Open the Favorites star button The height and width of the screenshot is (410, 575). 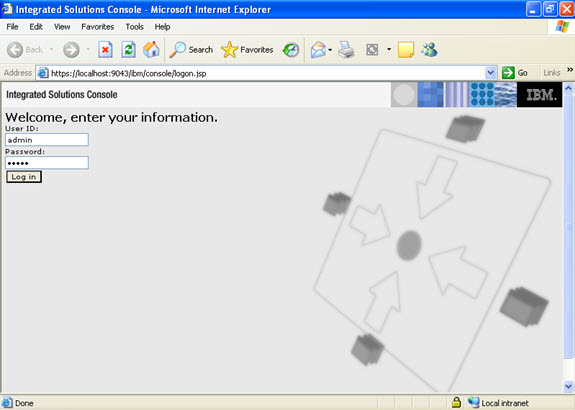[x=248, y=50]
